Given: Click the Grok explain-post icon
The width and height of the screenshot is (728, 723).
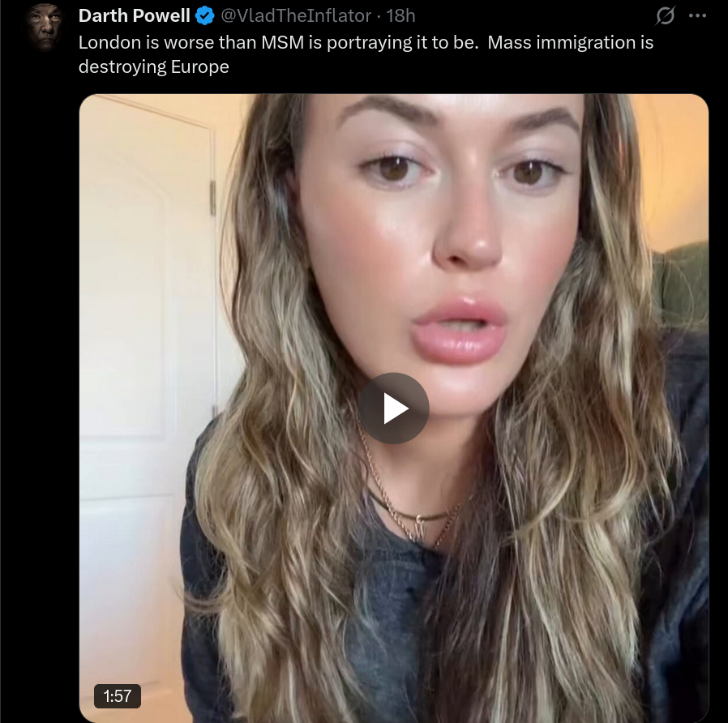Looking at the screenshot, I should click(665, 15).
